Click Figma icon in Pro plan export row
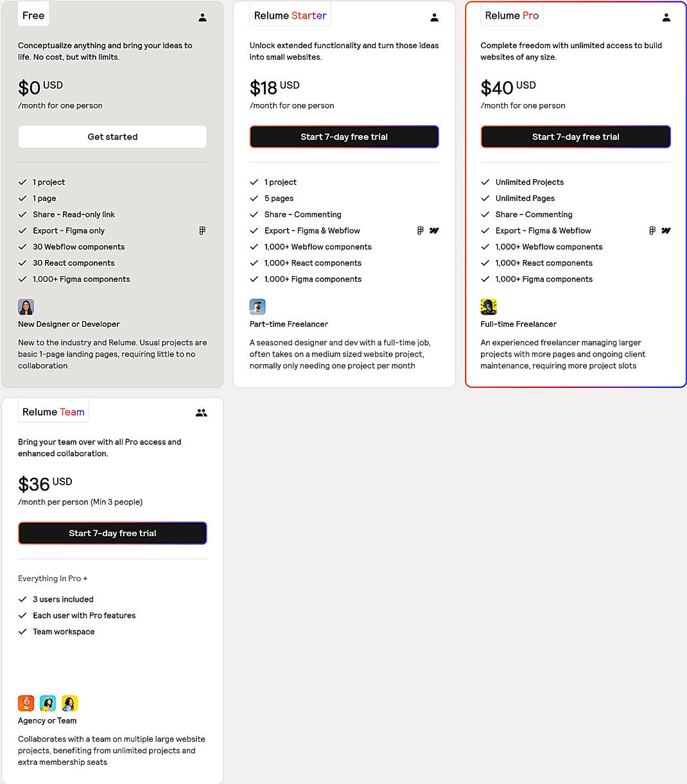The height and width of the screenshot is (784, 687). [x=652, y=231]
